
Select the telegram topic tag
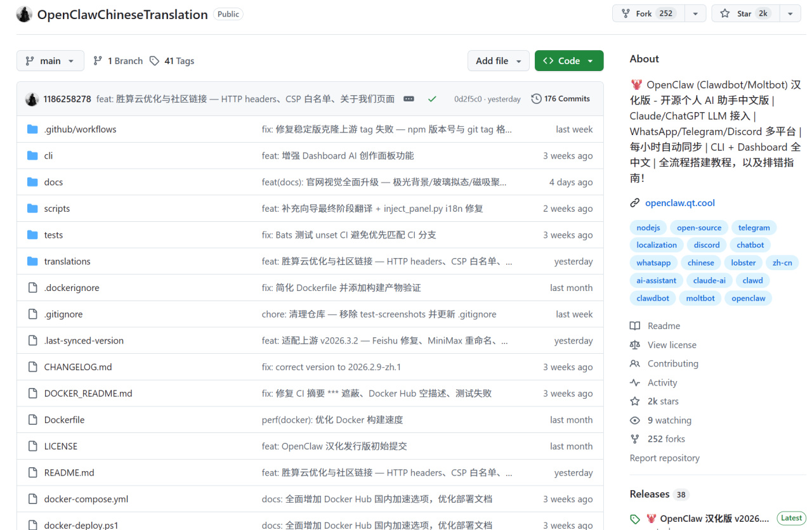click(754, 228)
